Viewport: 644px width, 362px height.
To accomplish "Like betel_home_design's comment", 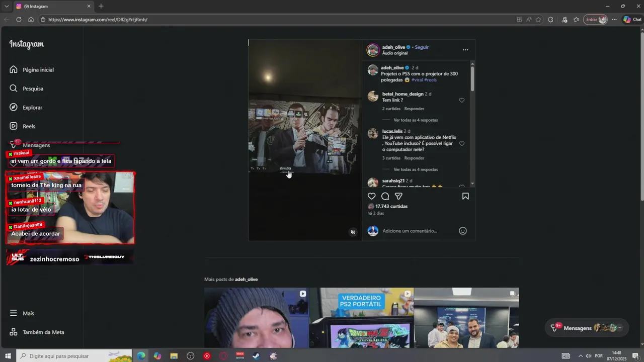I will pyautogui.click(x=462, y=100).
